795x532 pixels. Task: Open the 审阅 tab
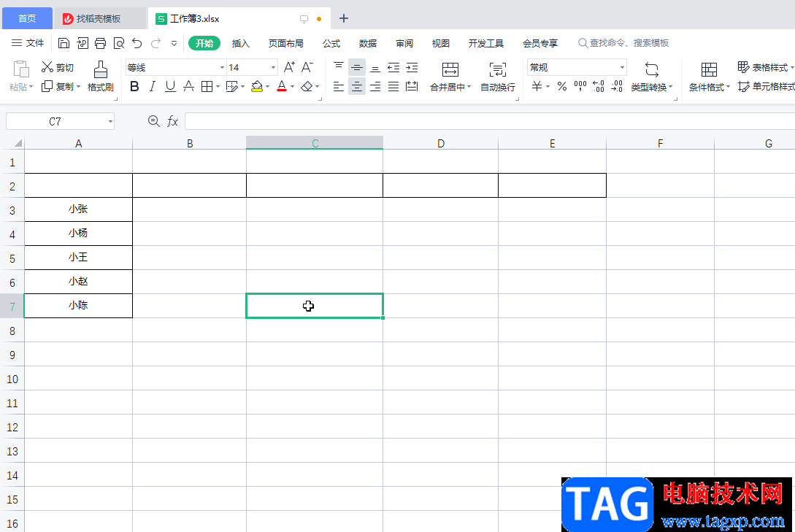[x=404, y=44]
